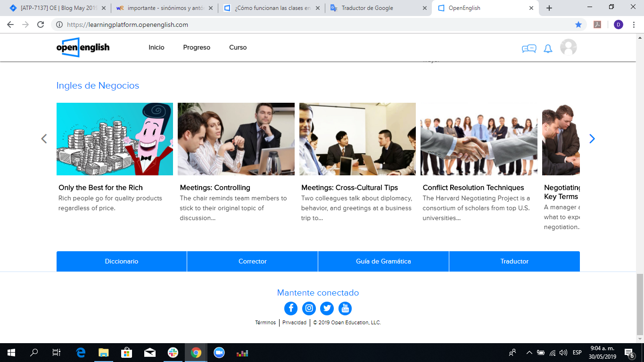Select the Only the Best for the Rich thumbnail
644x362 pixels.
coord(115,139)
